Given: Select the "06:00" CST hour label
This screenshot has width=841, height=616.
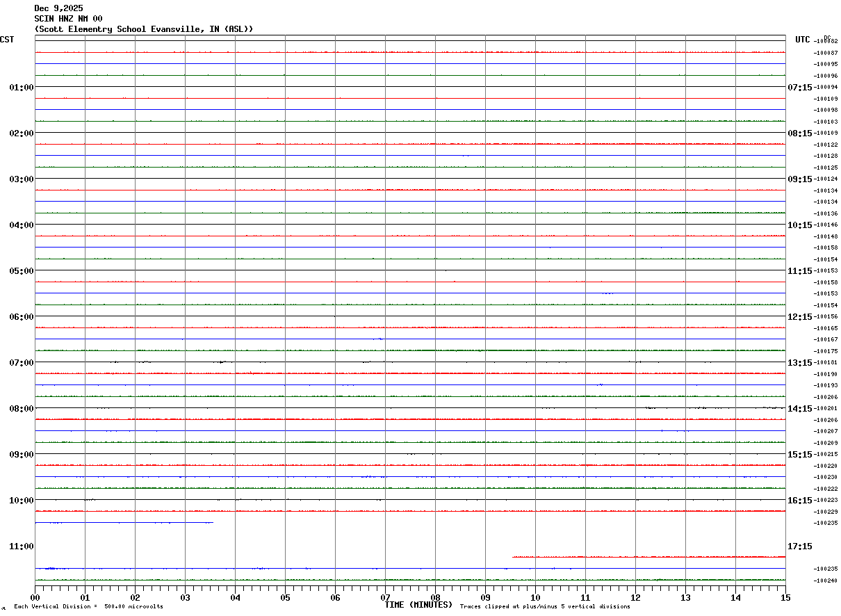Looking at the screenshot, I should pyautogui.click(x=22, y=317).
